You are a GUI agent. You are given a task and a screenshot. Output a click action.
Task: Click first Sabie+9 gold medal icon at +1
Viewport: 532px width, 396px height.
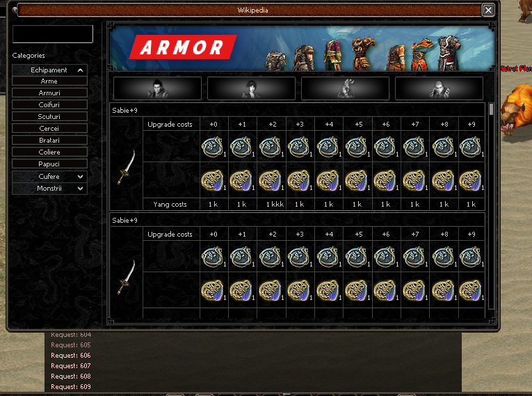pos(241,180)
